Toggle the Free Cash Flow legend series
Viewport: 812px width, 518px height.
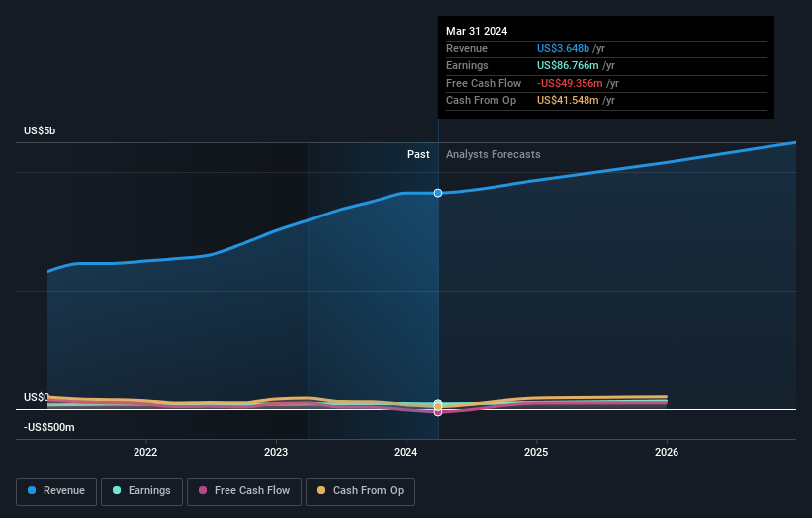[x=244, y=491]
